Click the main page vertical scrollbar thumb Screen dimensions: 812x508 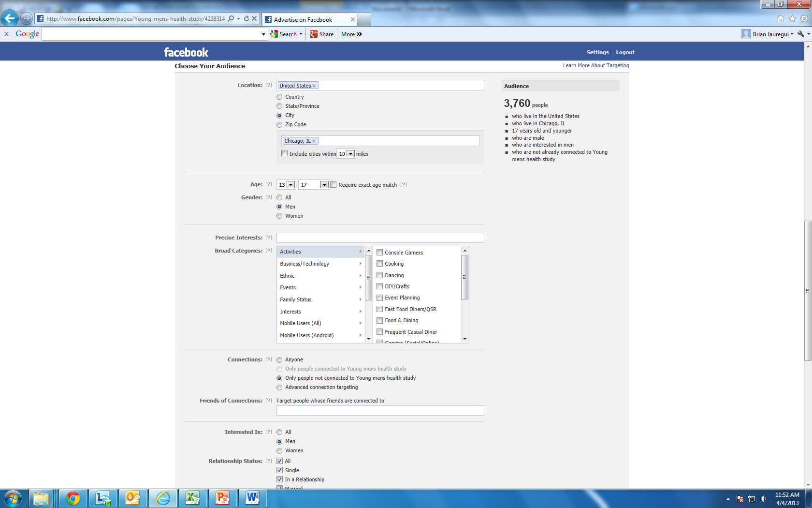coord(808,290)
